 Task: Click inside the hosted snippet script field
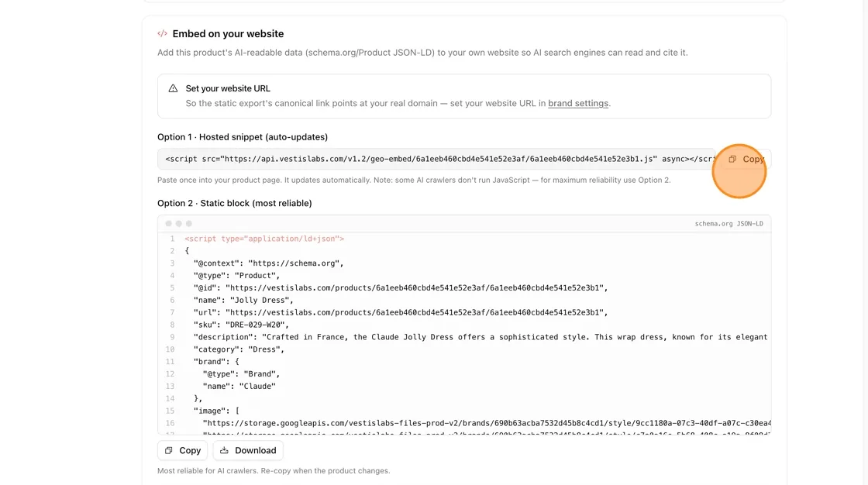tap(436, 159)
